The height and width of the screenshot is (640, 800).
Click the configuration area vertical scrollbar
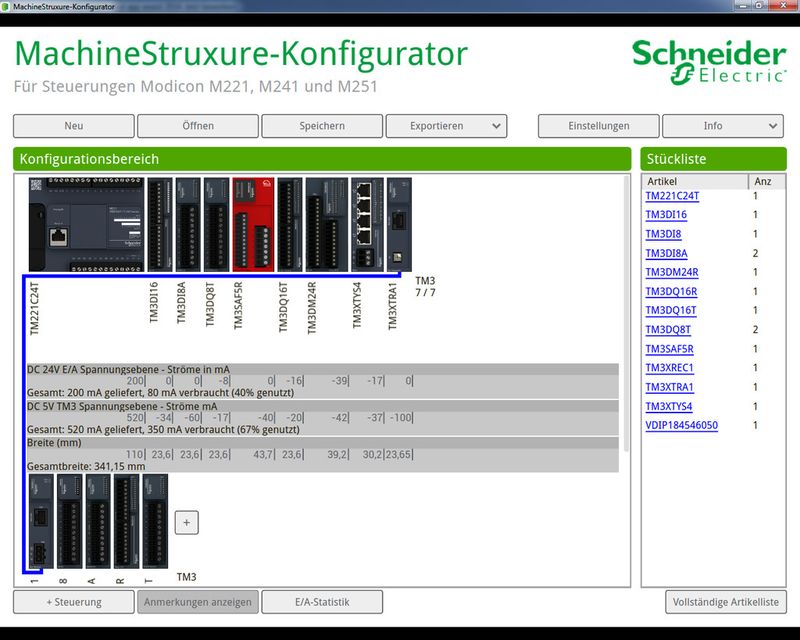coord(626,314)
